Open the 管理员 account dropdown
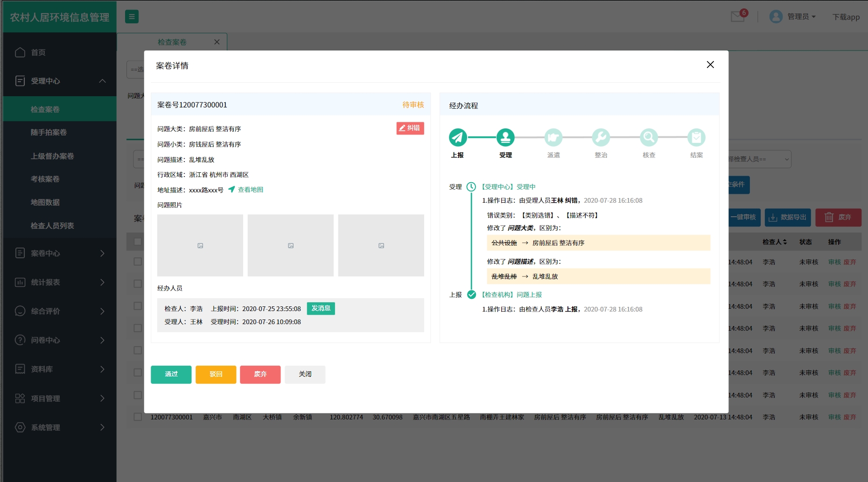Image resolution: width=868 pixels, height=482 pixels. click(x=802, y=17)
